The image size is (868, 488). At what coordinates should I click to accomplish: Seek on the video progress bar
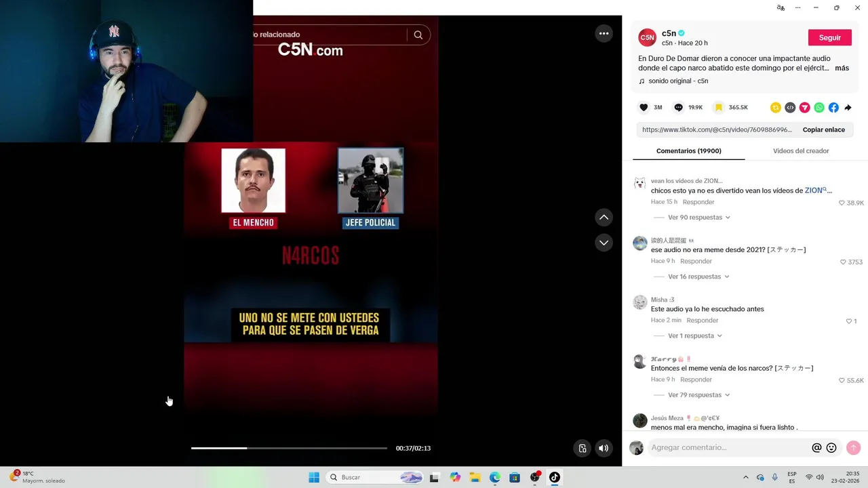click(289, 448)
